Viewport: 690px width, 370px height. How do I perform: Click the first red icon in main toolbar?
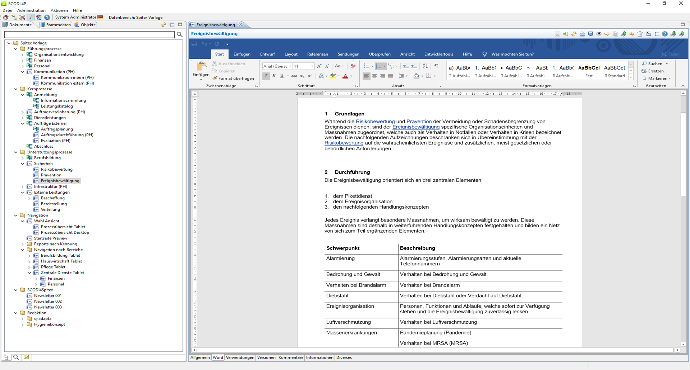[x=6, y=17]
